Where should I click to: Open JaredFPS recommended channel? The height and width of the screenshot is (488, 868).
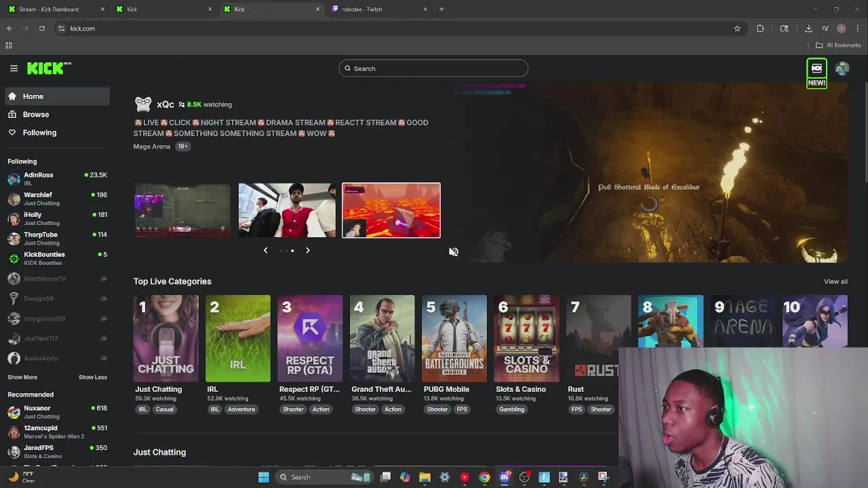point(57,451)
